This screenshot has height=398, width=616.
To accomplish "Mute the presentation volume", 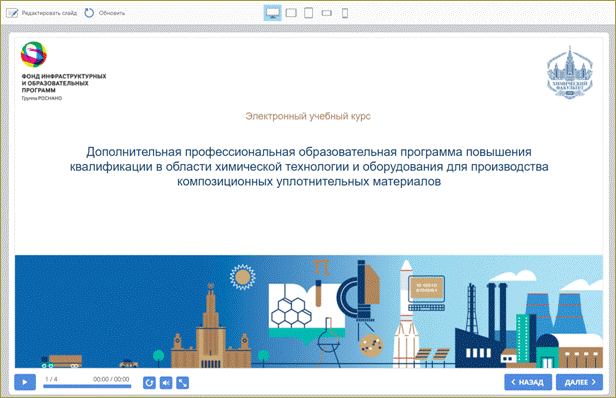I will click(166, 383).
